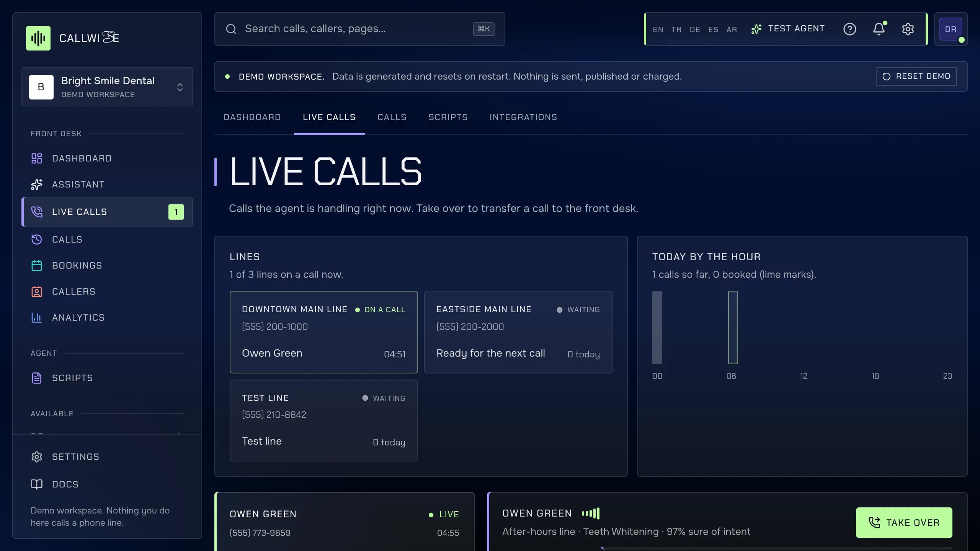Select the Test Line card

(x=323, y=421)
